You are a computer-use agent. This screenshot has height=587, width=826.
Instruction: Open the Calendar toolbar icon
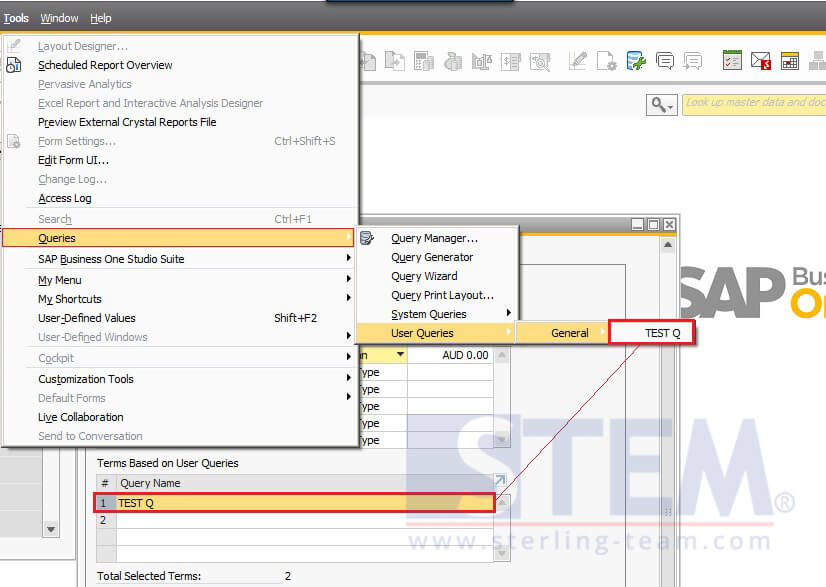[790, 61]
